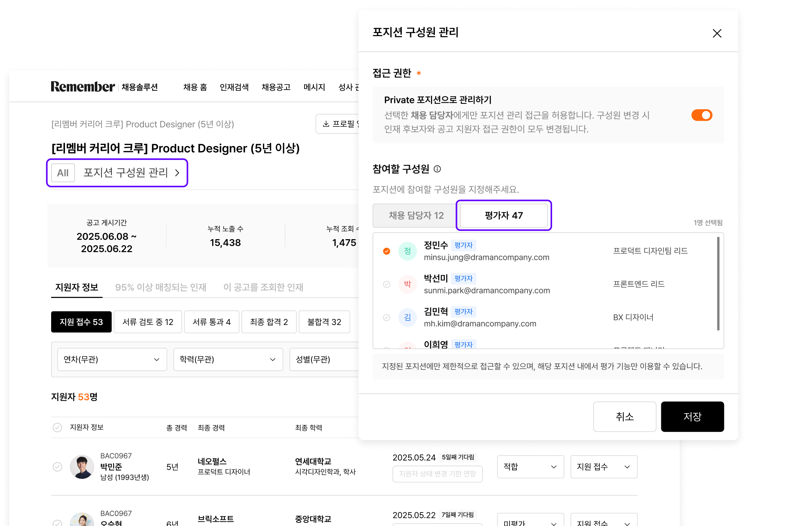
Task: Open the 채용공고 menu
Action: (x=276, y=87)
